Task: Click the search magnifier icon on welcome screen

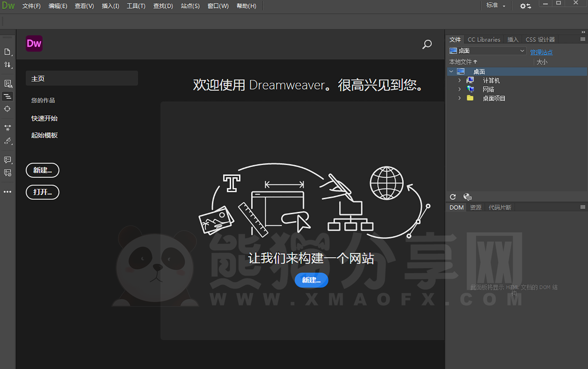Action: coord(427,45)
